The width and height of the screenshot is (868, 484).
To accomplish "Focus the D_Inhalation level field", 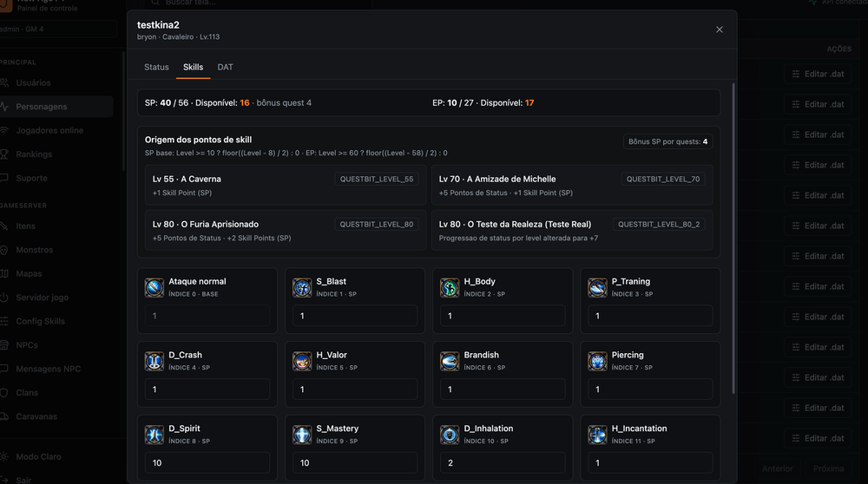I will pos(503,463).
